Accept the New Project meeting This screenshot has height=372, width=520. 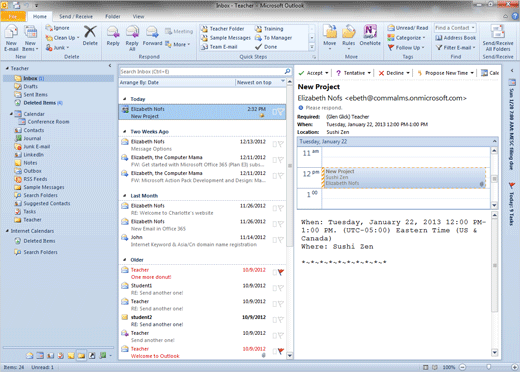point(314,73)
